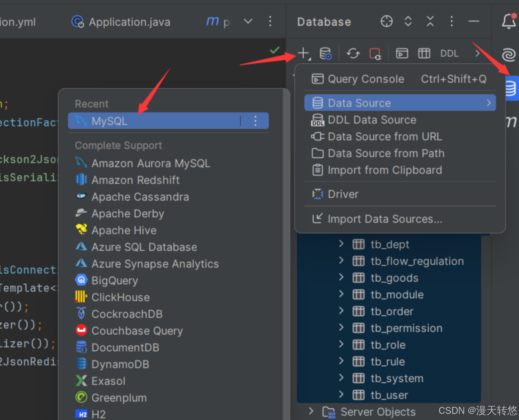519x420 pixels.
Task: Collapse all nodes in Database panel
Action: pyautogui.click(x=430, y=21)
